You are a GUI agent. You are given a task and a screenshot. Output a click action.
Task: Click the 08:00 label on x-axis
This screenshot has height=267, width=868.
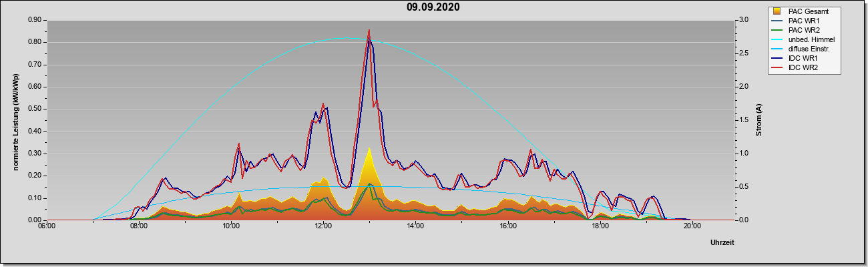point(139,226)
